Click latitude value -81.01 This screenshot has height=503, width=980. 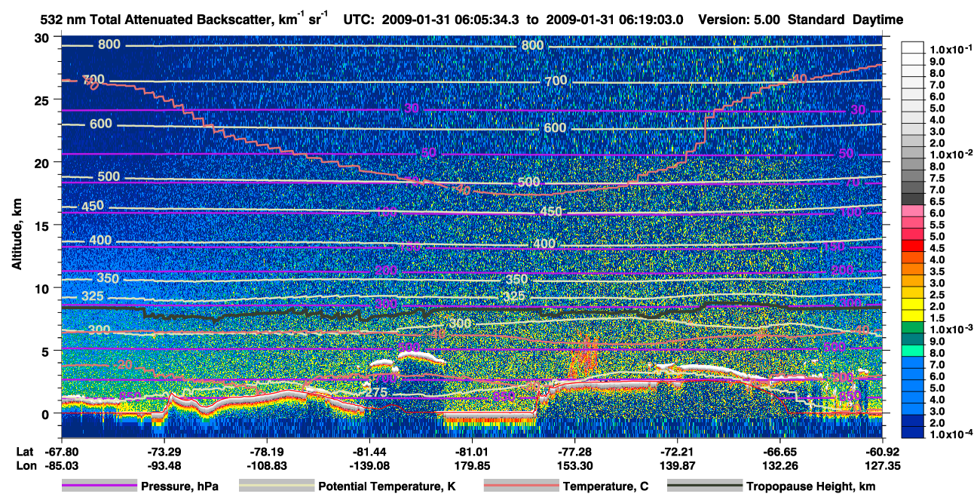click(473, 452)
